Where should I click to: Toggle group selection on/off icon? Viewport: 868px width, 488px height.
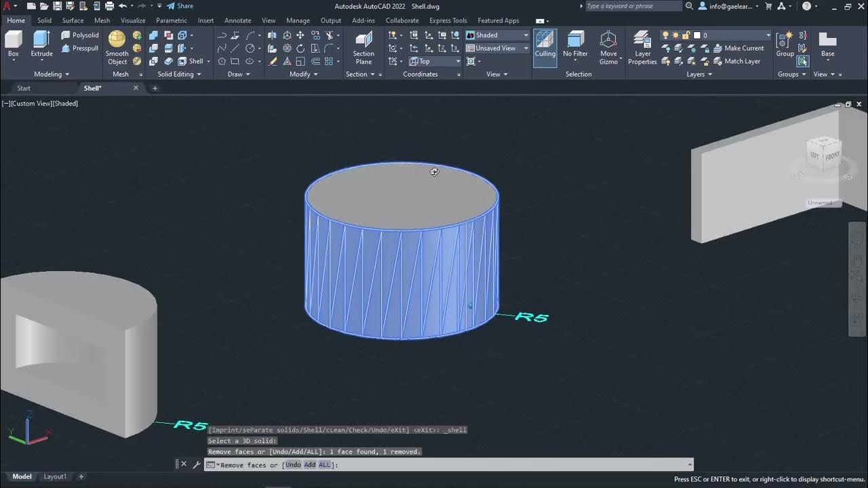point(803,61)
